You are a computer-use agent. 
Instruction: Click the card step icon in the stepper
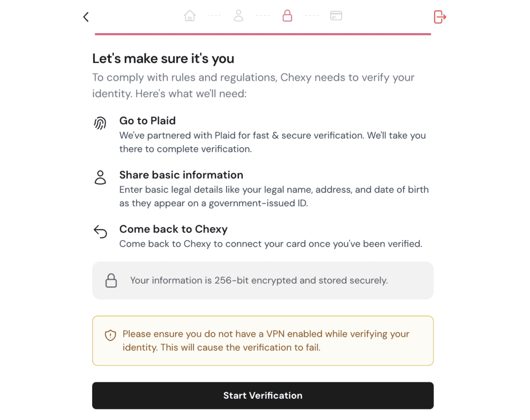(336, 16)
